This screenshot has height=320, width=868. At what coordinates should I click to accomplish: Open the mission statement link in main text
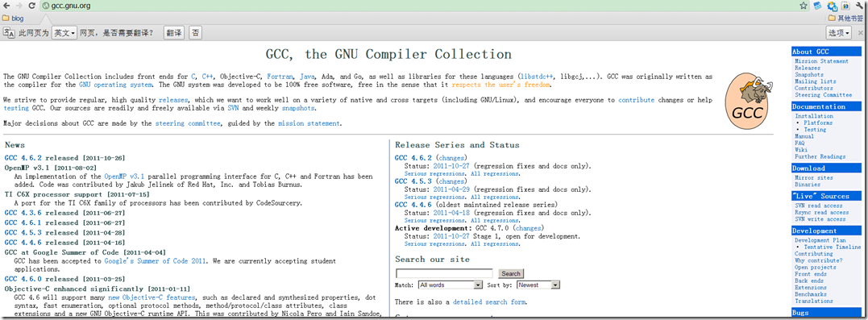click(x=309, y=123)
